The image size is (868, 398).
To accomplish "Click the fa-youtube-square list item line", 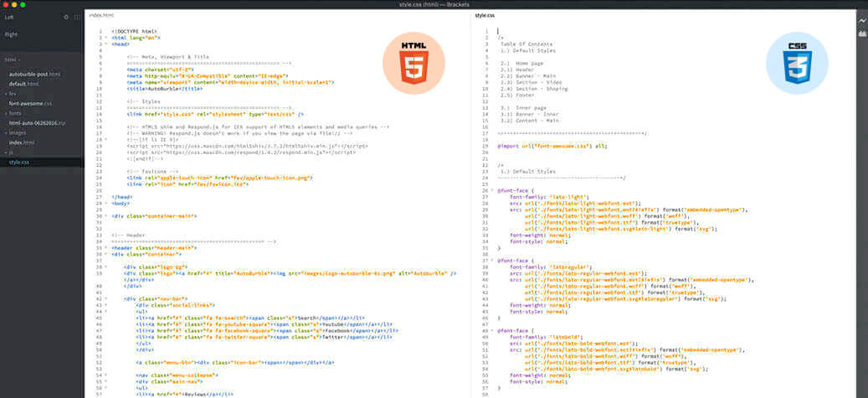I will pos(264,324).
